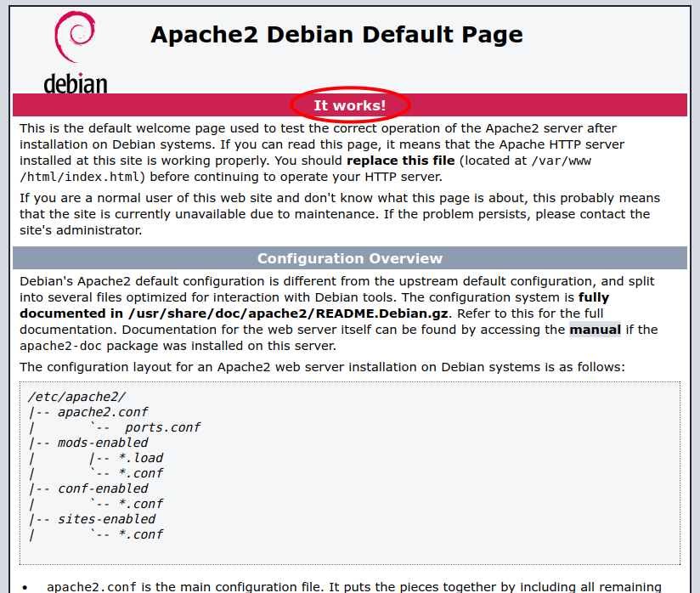This screenshot has width=700, height=593.
Task: Click the apache2.conf bullet point at the bottom
Action: [x=91, y=587]
